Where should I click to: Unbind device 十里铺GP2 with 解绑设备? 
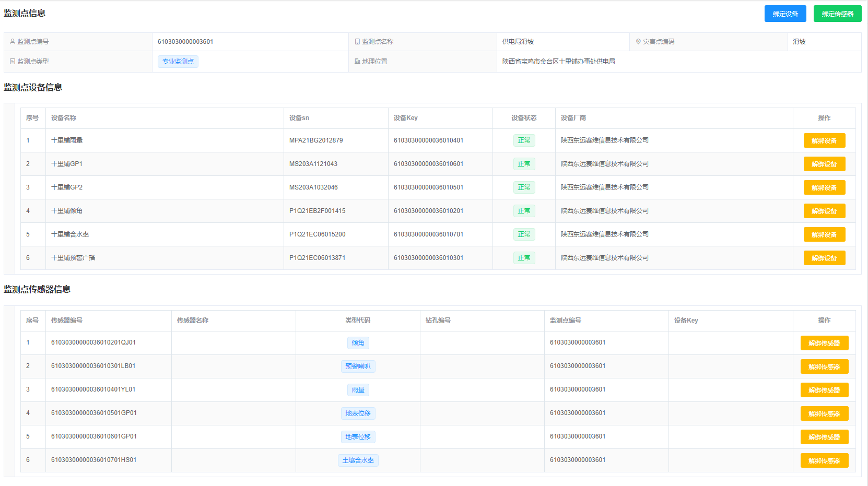click(824, 187)
